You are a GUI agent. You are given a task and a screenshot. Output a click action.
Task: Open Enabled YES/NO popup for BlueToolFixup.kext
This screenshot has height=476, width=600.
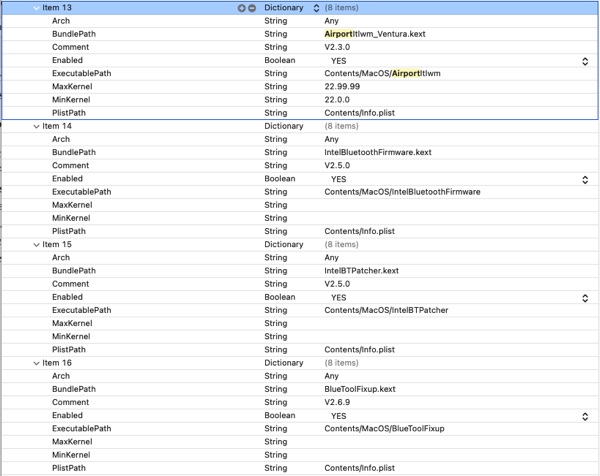[585, 416]
